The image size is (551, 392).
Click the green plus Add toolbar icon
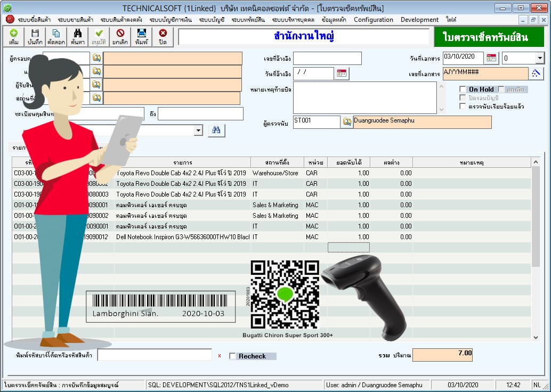coord(14,37)
